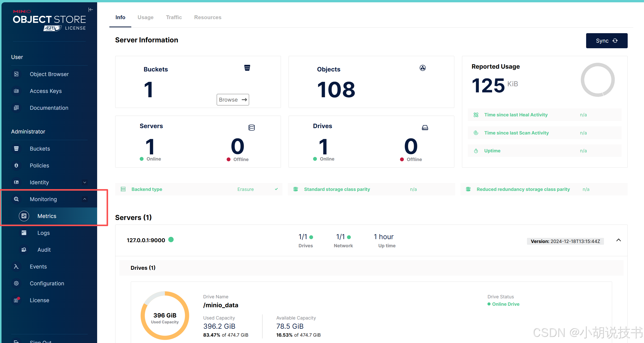The height and width of the screenshot is (343, 644).
Task: Click the Events lambda icon
Action: coord(16,266)
